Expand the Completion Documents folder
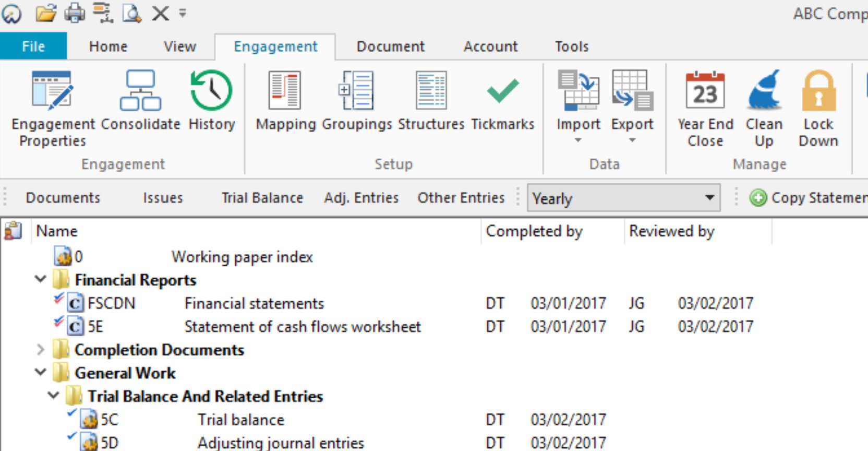The width and height of the screenshot is (868, 451). coord(41,350)
